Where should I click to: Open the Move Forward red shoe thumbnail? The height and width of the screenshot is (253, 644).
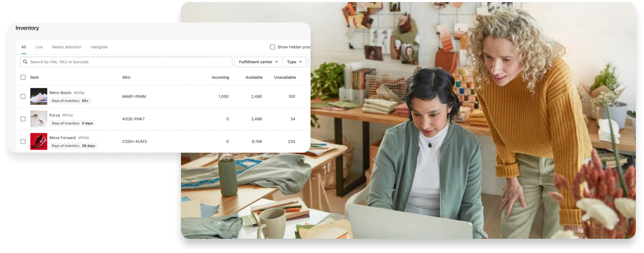click(39, 142)
